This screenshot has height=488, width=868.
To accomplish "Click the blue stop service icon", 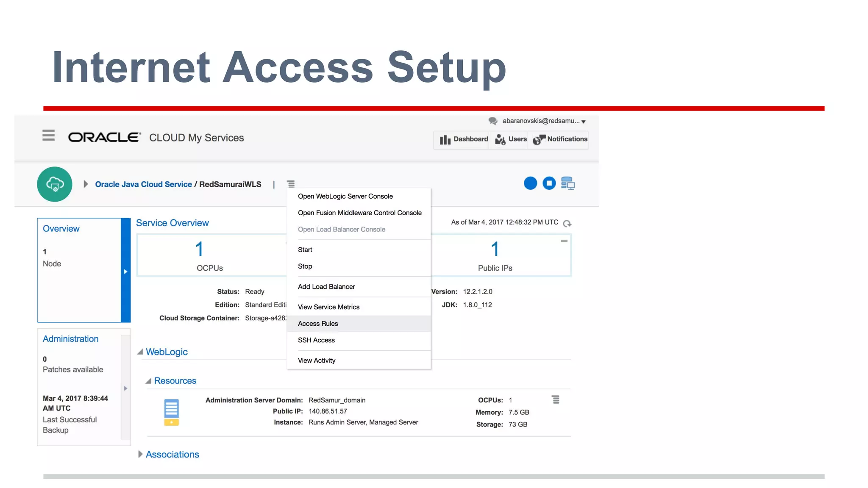I will pos(549,183).
